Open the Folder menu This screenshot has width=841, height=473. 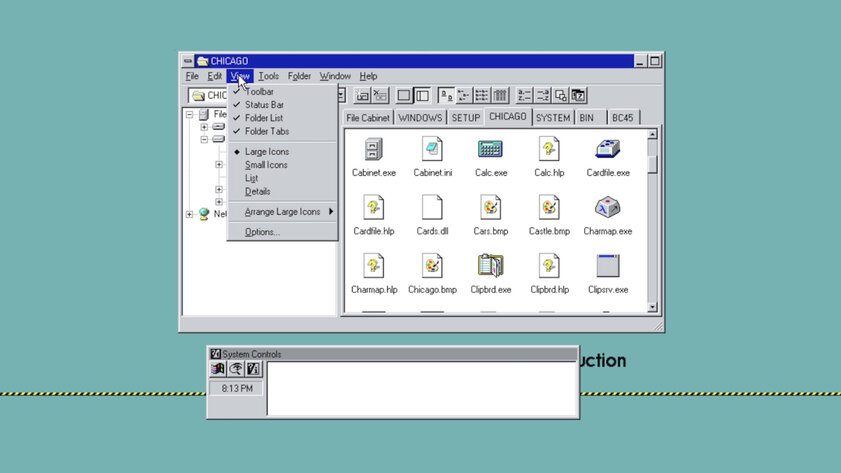[x=299, y=76]
